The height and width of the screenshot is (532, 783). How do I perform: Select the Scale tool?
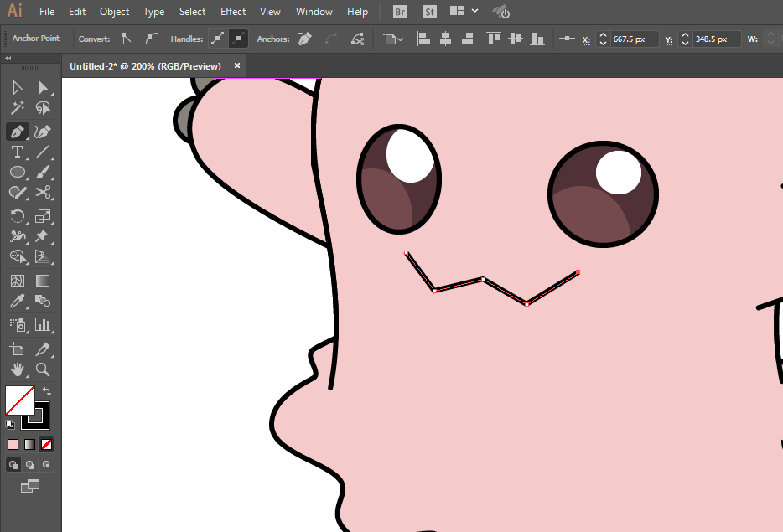coord(43,216)
